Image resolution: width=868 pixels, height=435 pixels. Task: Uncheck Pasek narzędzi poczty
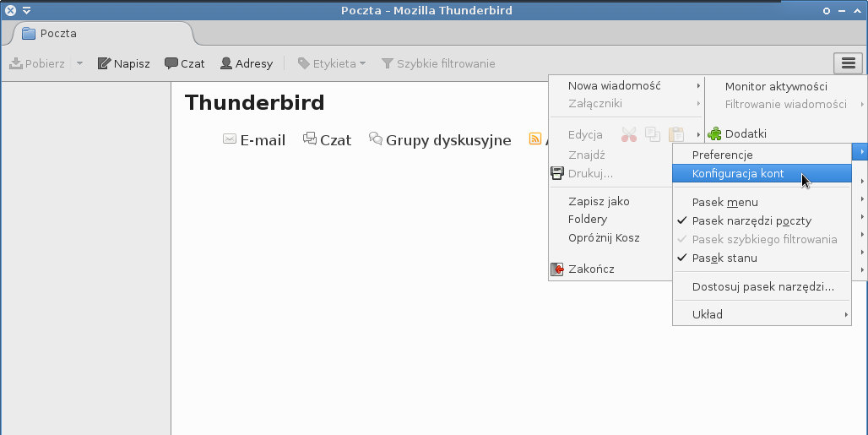point(762,220)
